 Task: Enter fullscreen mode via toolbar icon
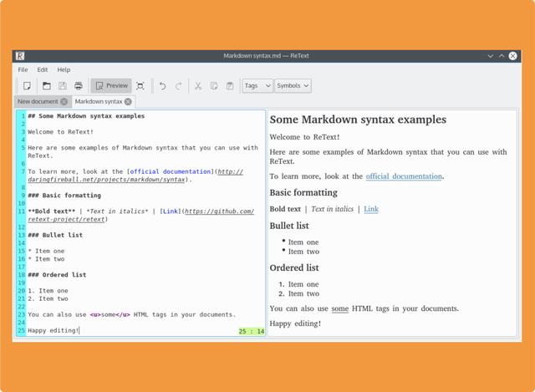pos(140,85)
